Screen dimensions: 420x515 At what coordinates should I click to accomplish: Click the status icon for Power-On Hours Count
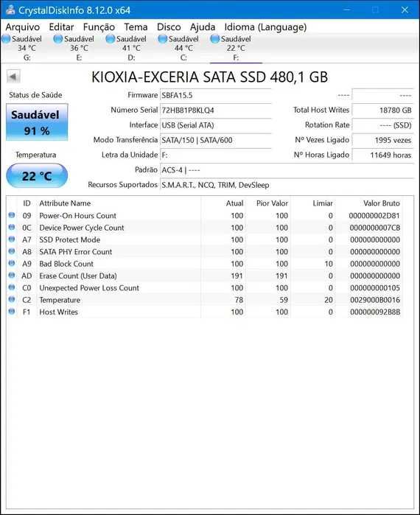point(12,215)
